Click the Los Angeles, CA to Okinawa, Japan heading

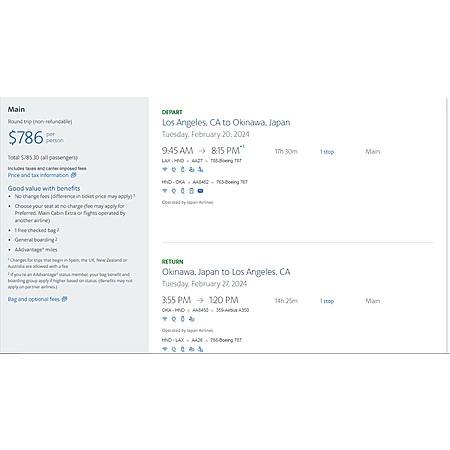click(x=226, y=122)
